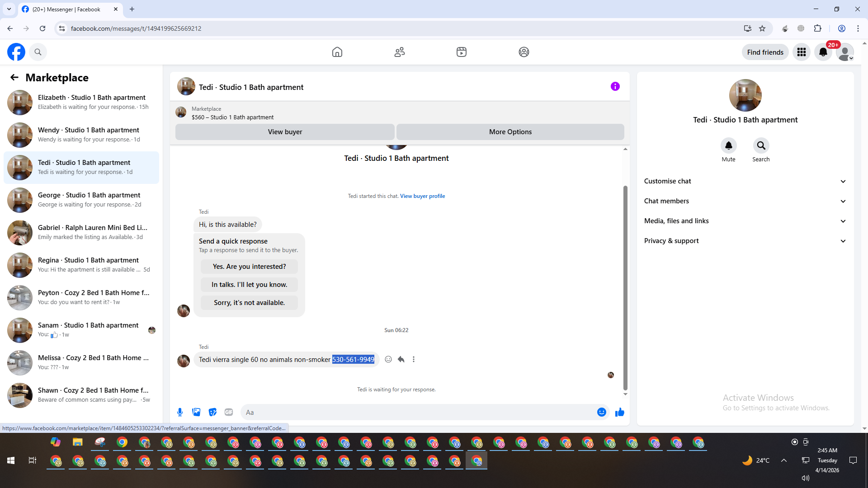React to Tedi's message with emoji
Screen dimensions: 868x488
[388, 359]
